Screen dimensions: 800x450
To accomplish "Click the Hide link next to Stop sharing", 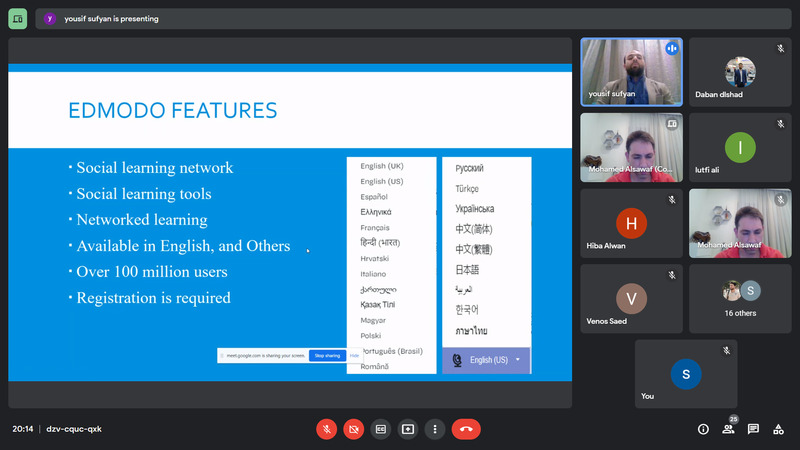I will click(354, 356).
